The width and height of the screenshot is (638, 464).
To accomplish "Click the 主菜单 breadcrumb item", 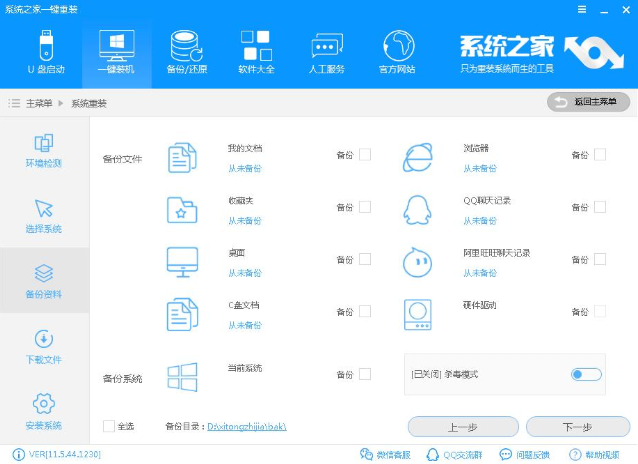I will click(39, 103).
